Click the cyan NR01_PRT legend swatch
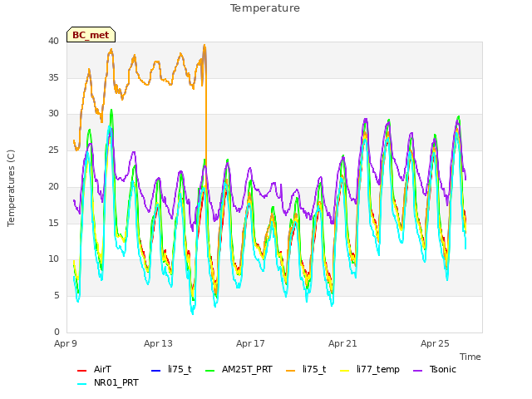The width and height of the screenshot is (532, 399). coord(81,384)
